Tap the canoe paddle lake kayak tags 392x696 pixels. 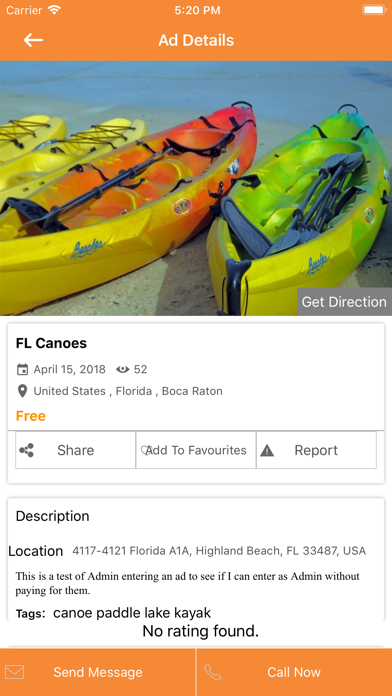coord(132,613)
